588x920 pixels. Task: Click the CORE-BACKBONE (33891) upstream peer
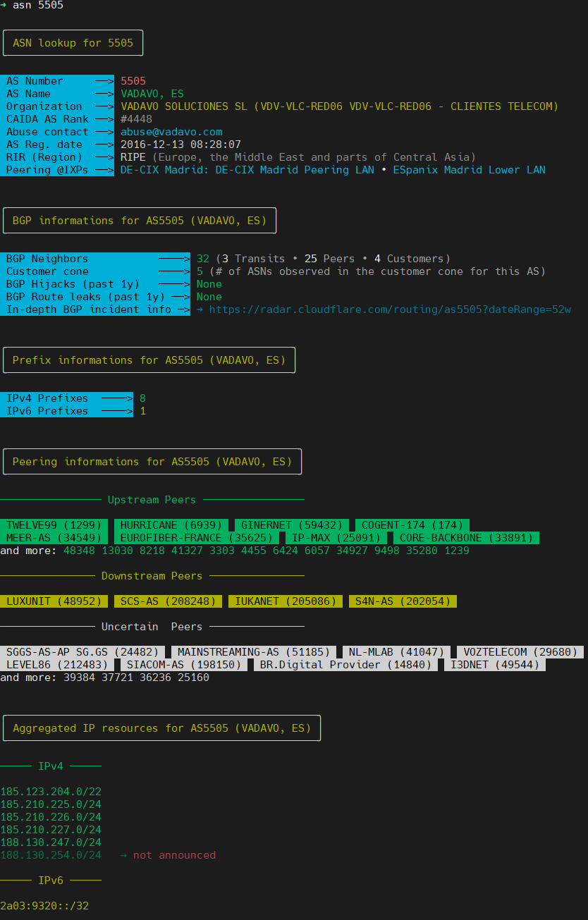pos(466,538)
